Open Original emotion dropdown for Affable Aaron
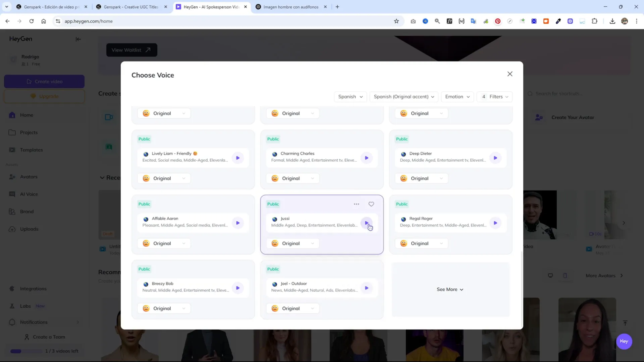 pos(164,243)
